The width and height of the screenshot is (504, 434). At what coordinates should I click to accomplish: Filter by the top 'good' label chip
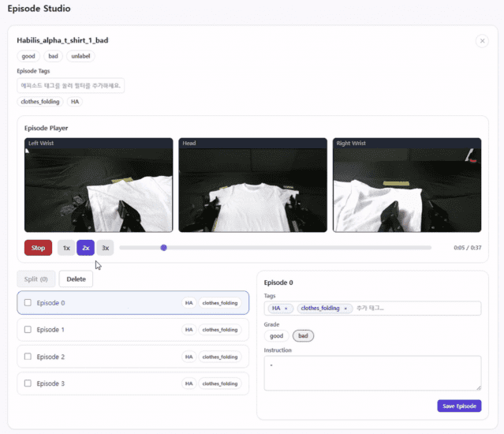(x=28, y=56)
